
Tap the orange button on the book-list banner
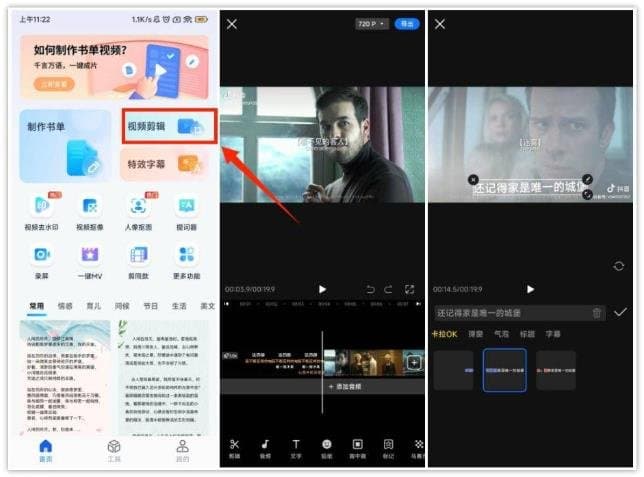(x=54, y=84)
